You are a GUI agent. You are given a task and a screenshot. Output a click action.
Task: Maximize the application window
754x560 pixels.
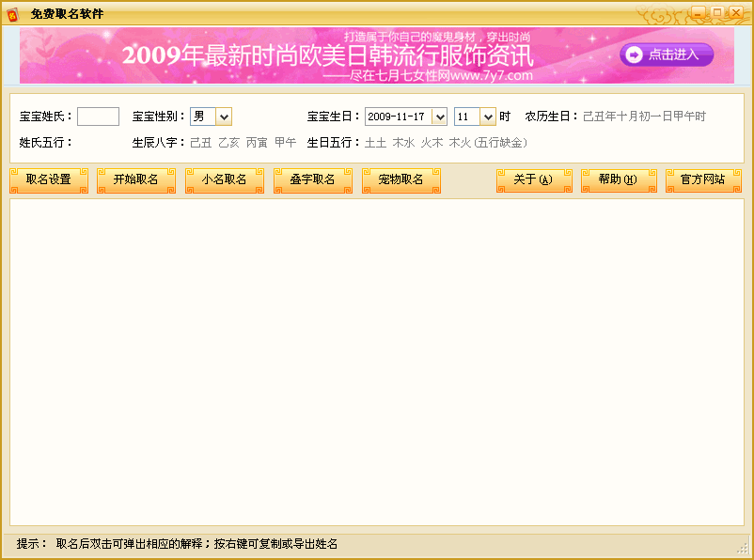pos(716,12)
